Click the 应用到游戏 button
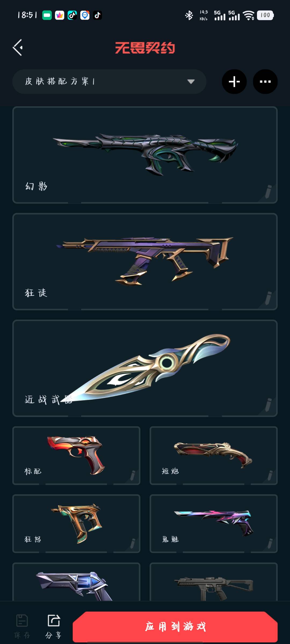This screenshot has height=644, width=290. pyautogui.click(x=175, y=627)
